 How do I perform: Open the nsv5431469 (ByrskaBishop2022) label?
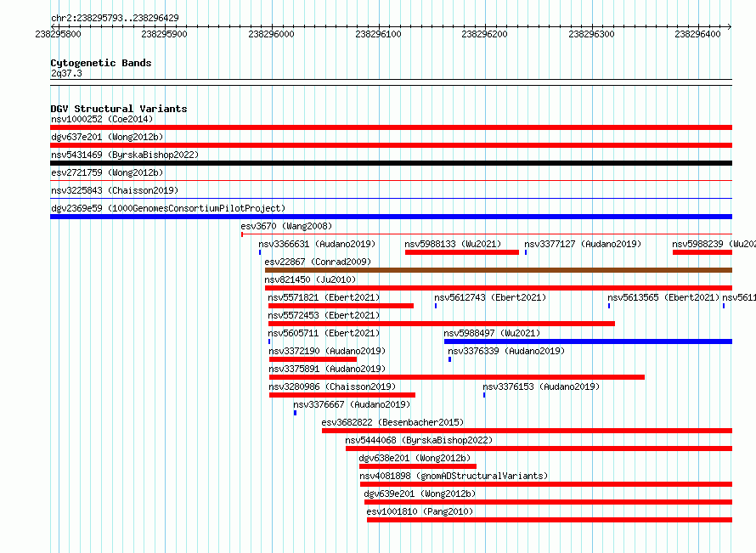coord(125,155)
